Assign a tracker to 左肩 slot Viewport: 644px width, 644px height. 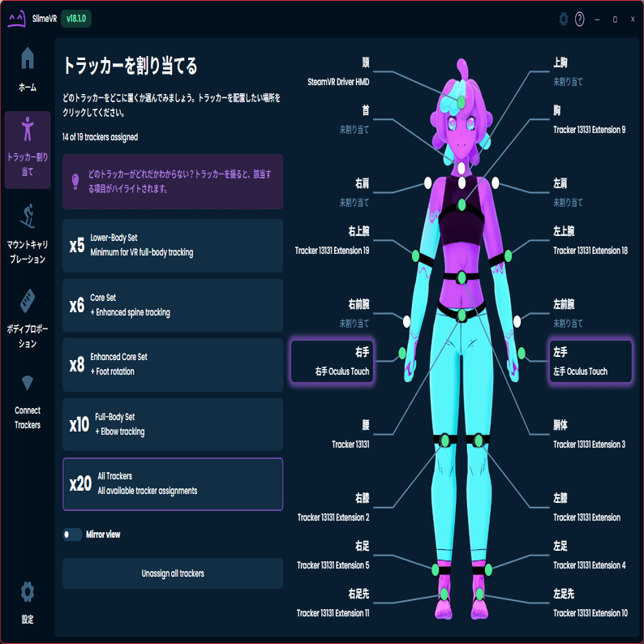(x=590, y=192)
